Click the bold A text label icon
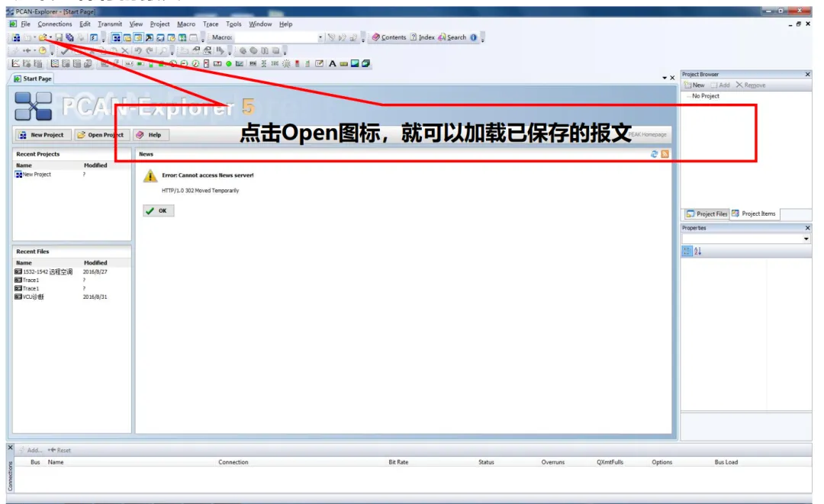Image resolution: width=824 pixels, height=504 pixels. tap(333, 63)
